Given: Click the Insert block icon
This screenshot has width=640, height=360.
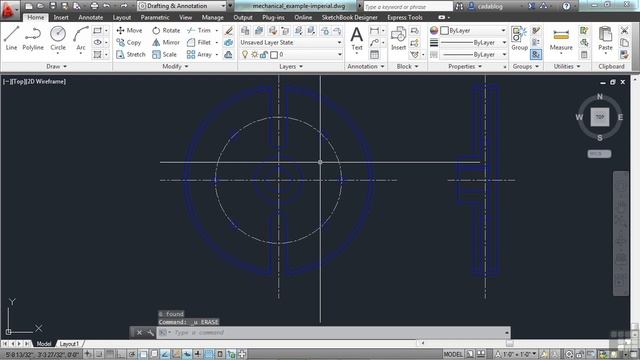Looking at the screenshot, I should click(x=398, y=38).
